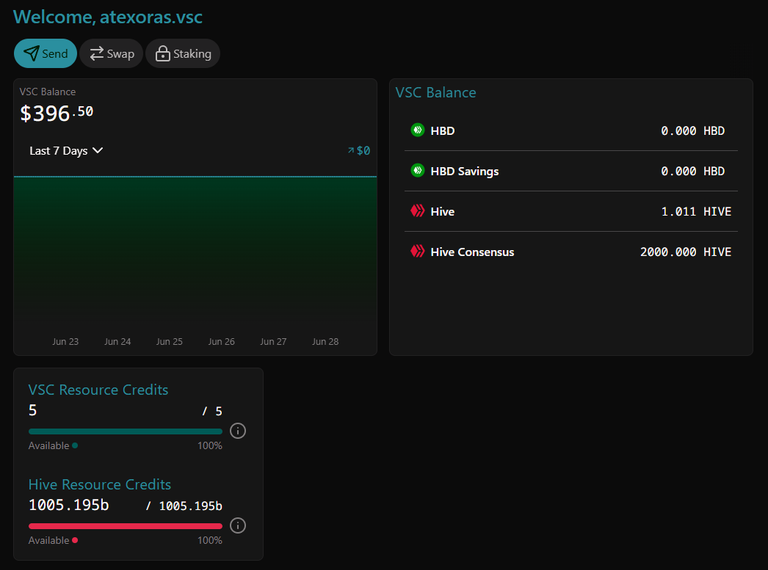Select the HBD Savings row label

(464, 171)
